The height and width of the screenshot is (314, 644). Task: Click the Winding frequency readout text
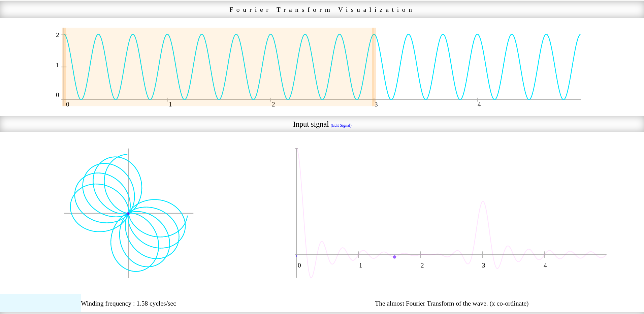coord(128,304)
